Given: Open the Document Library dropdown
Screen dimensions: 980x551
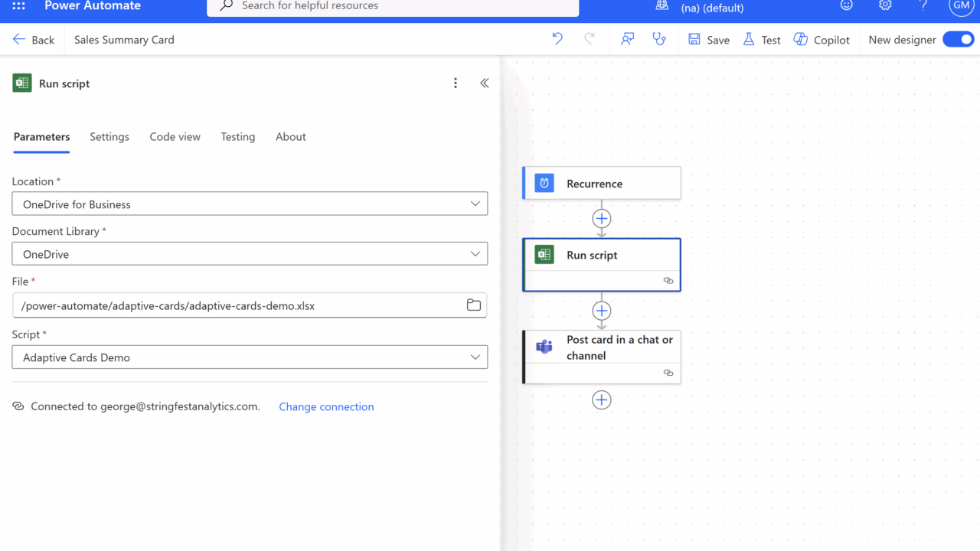Looking at the screenshot, I should [250, 254].
